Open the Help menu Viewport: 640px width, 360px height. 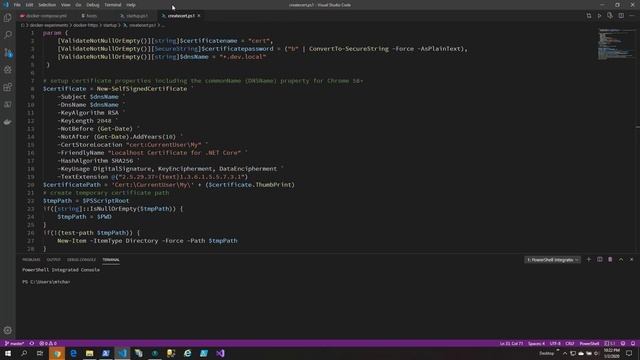tap(131, 5)
